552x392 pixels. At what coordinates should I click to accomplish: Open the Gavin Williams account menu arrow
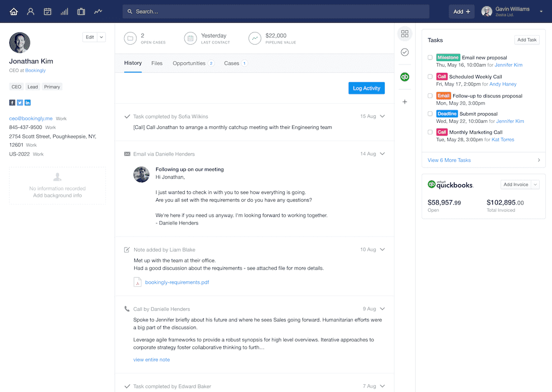(x=541, y=12)
